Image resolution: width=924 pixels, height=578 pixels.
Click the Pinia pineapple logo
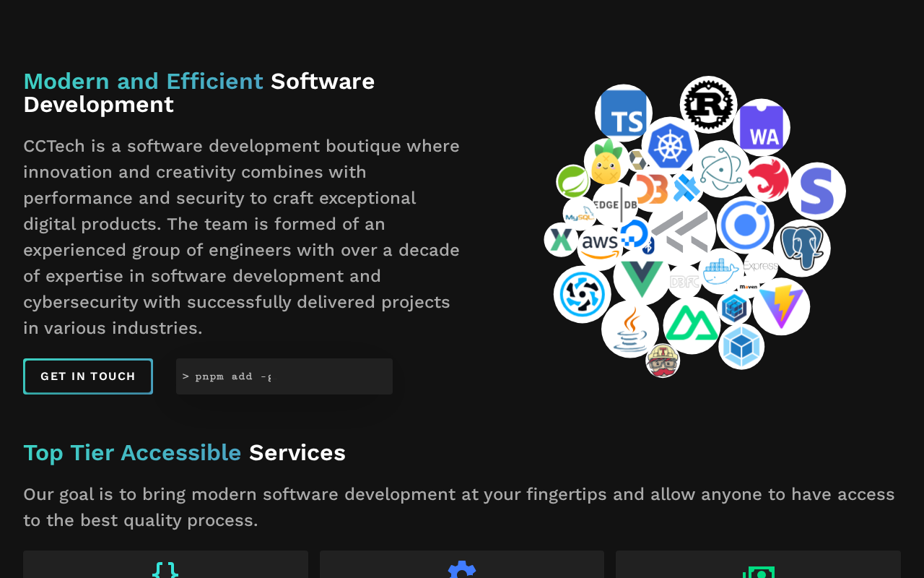tap(606, 161)
